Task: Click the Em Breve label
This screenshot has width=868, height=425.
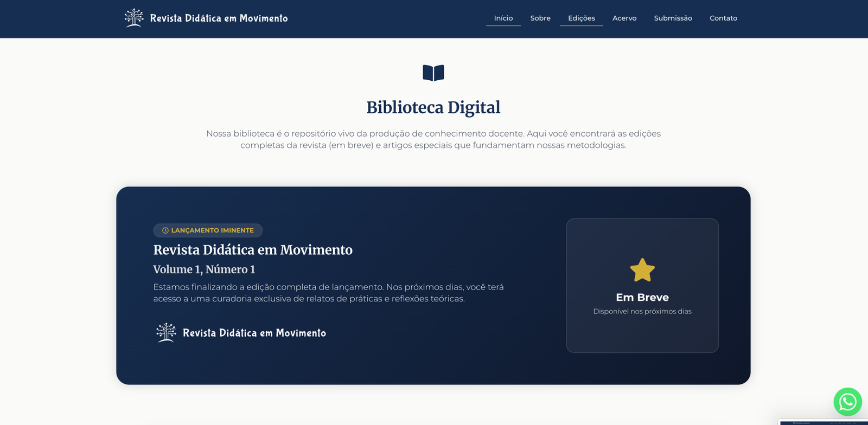Action: [x=642, y=297]
